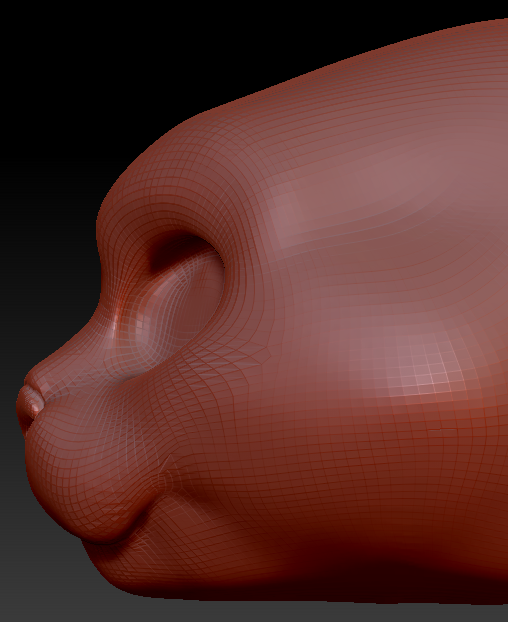The height and width of the screenshot is (622, 508).
Task: Select the shiny specular streak beside the cavity
Action: tap(117, 317)
